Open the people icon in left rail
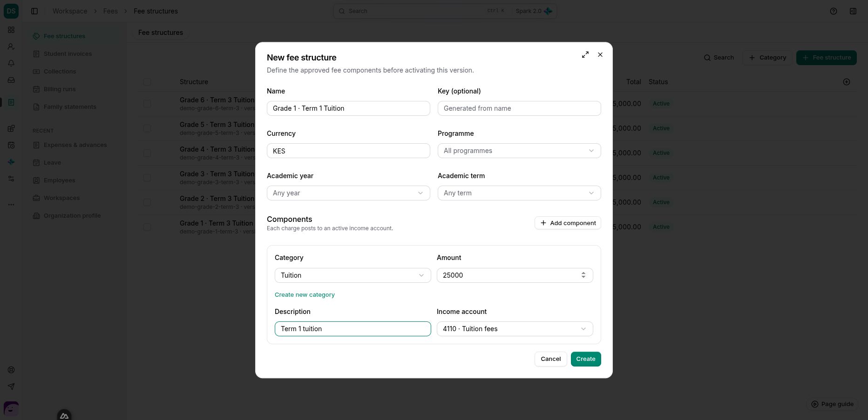The image size is (868, 420). (x=11, y=47)
